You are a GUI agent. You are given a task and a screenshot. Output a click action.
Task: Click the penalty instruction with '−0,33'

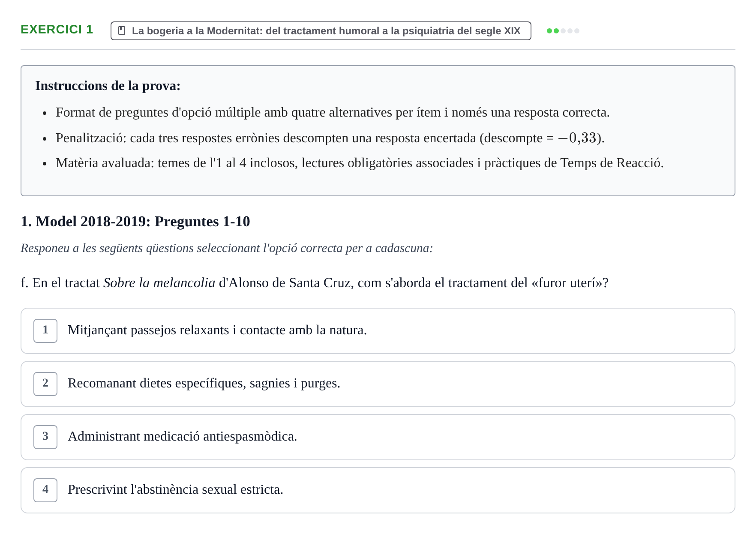(330, 138)
